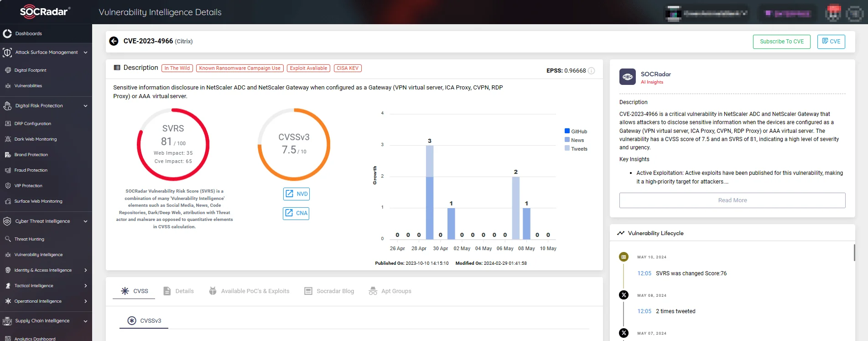Viewport: 868px width, 341px height.
Task: Click the back arrow beside CVE-2023-4966
Action: click(114, 41)
